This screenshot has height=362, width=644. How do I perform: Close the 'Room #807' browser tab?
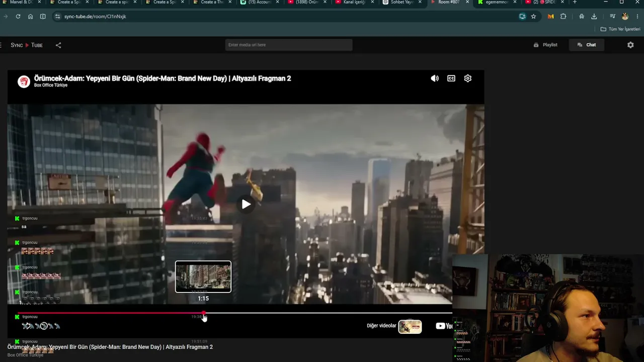467,2
